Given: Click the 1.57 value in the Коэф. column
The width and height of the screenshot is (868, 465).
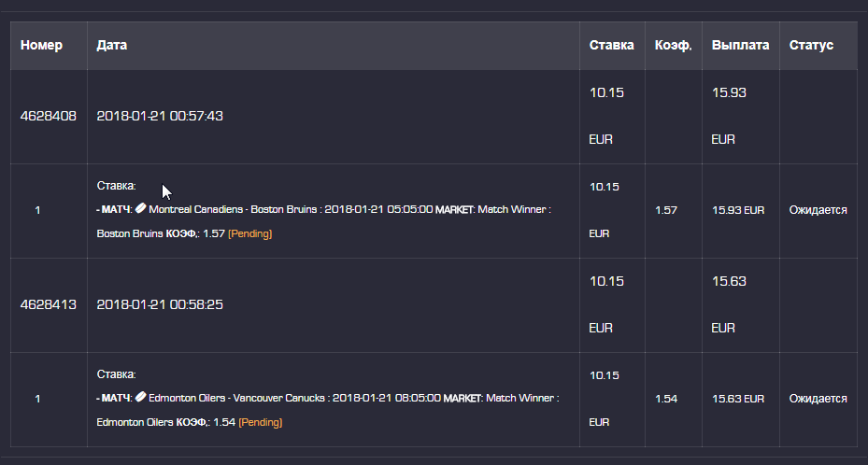Looking at the screenshot, I should tap(666, 210).
